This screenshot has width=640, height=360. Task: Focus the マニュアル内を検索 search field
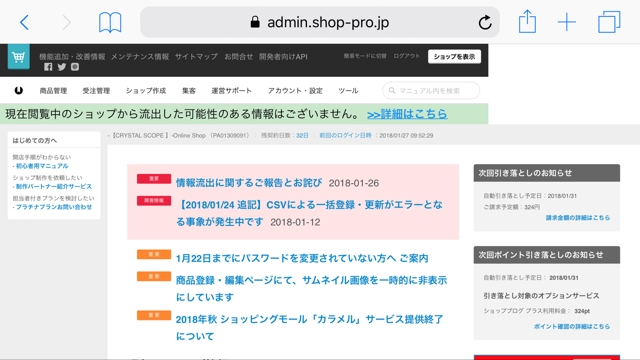tap(431, 91)
